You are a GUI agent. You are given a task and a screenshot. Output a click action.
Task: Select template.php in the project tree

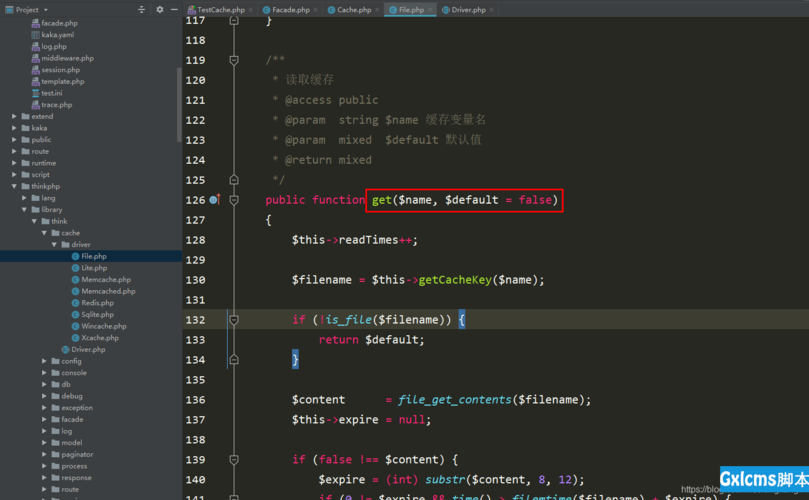pyautogui.click(x=62, y=82)
